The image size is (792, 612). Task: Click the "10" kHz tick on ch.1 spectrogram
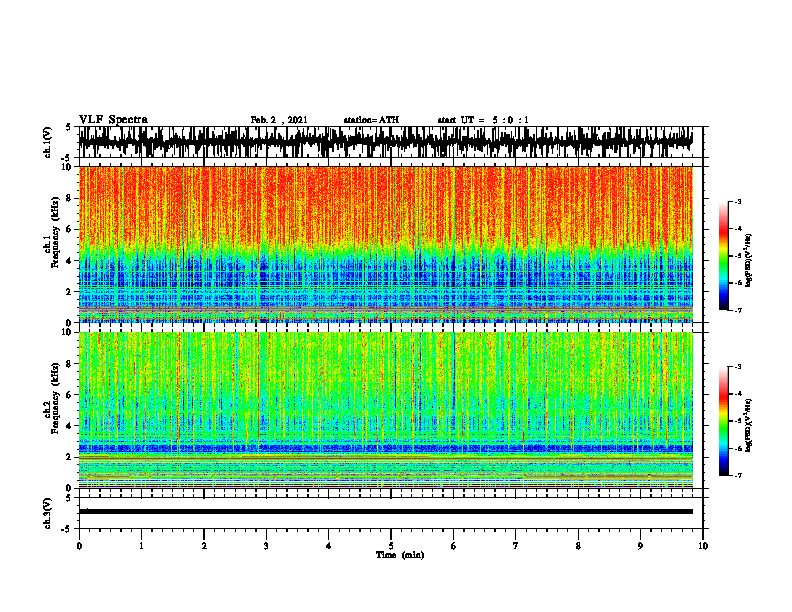68,167
